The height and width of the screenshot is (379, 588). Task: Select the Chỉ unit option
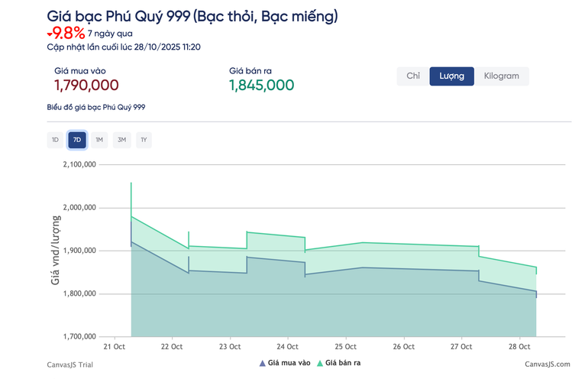pos(412,76)
